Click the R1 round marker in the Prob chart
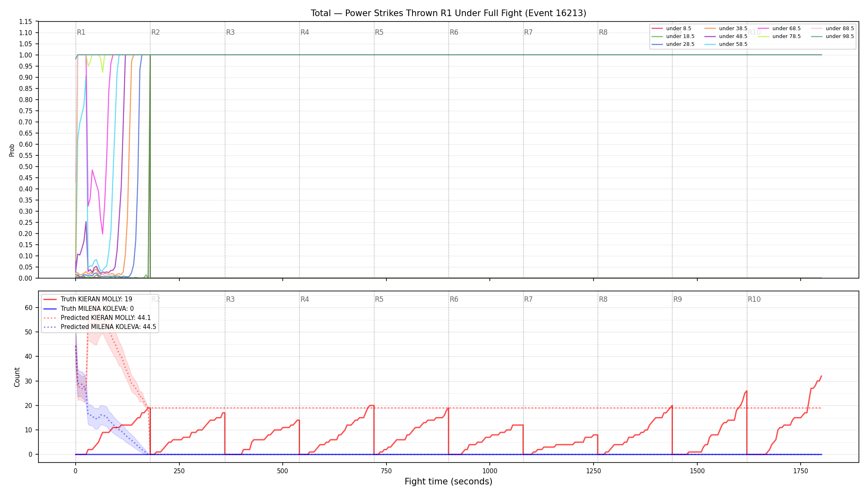The image size is (868, 496). (x=81, y=32)
